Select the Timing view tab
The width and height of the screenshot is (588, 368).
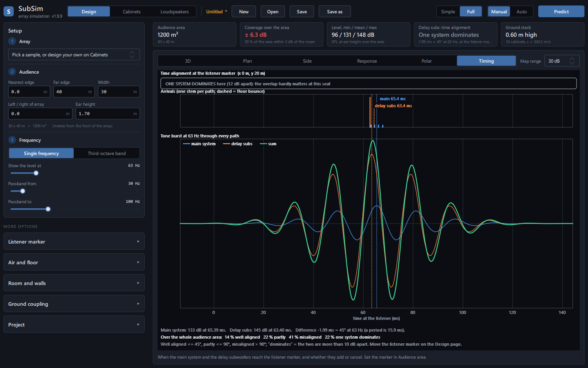tap(486, 61)
